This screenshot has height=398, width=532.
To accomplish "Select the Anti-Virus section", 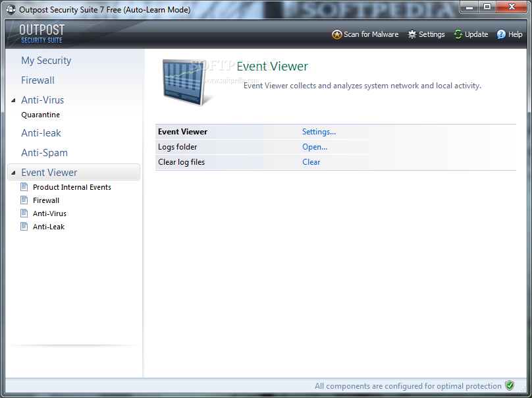I will click(42, 100).
